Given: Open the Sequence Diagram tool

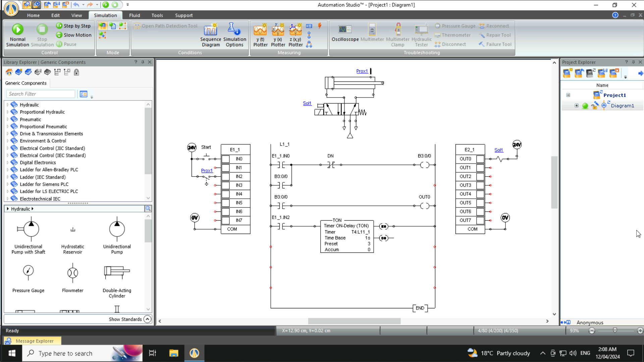Looking at the screenshot, I should pos(210,35).
